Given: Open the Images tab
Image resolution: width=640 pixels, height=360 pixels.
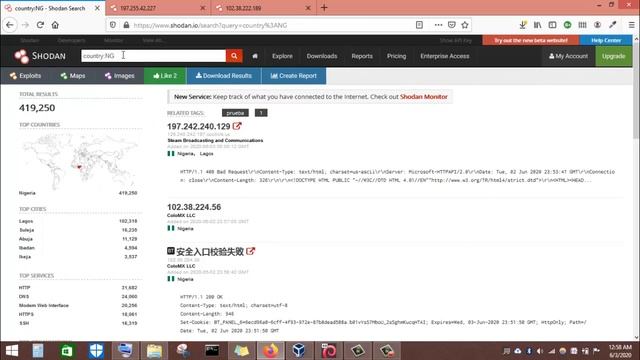Looking at the screenshot, I should [x=120, y=76].
